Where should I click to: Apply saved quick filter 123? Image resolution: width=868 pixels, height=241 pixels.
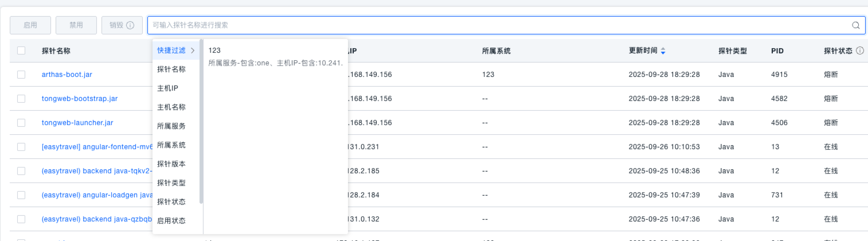275,56
